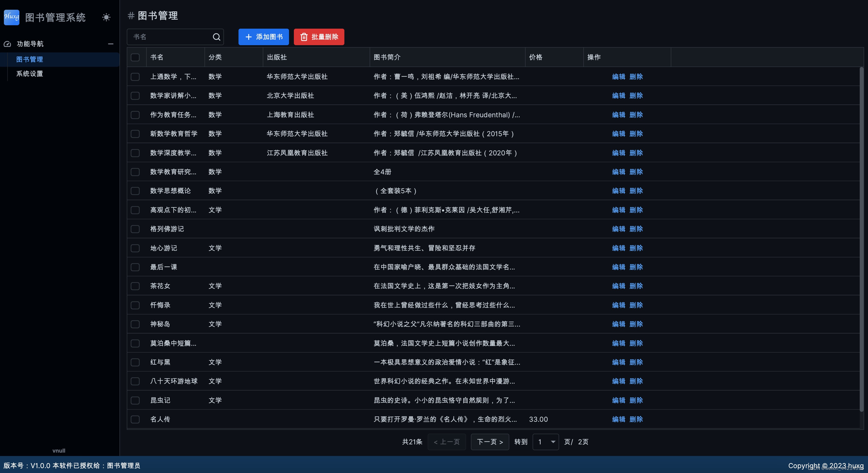
Task: Click 编辑 for 红与黑
Action: [x=618, y=362]
